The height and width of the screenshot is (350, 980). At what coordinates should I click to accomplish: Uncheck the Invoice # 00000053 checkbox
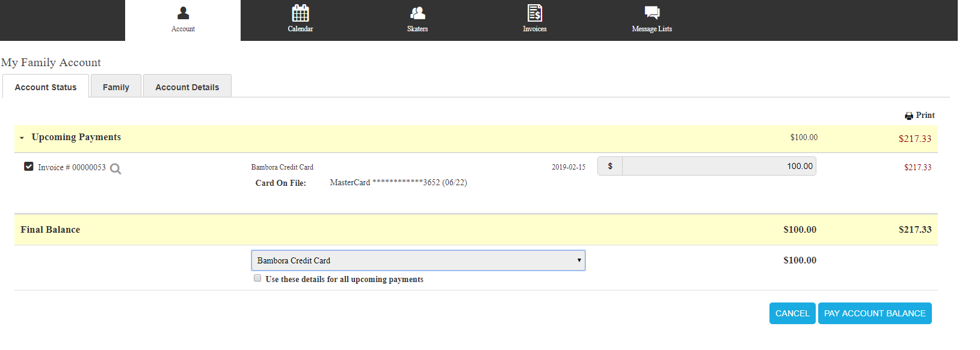pyautogui.click(x=28, y=167)
